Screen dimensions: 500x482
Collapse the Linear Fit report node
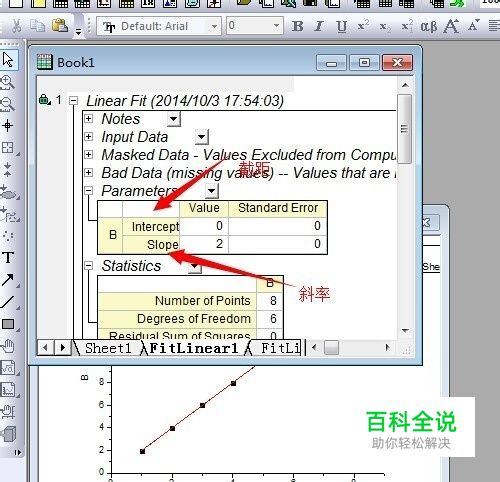tap(73, 101)
